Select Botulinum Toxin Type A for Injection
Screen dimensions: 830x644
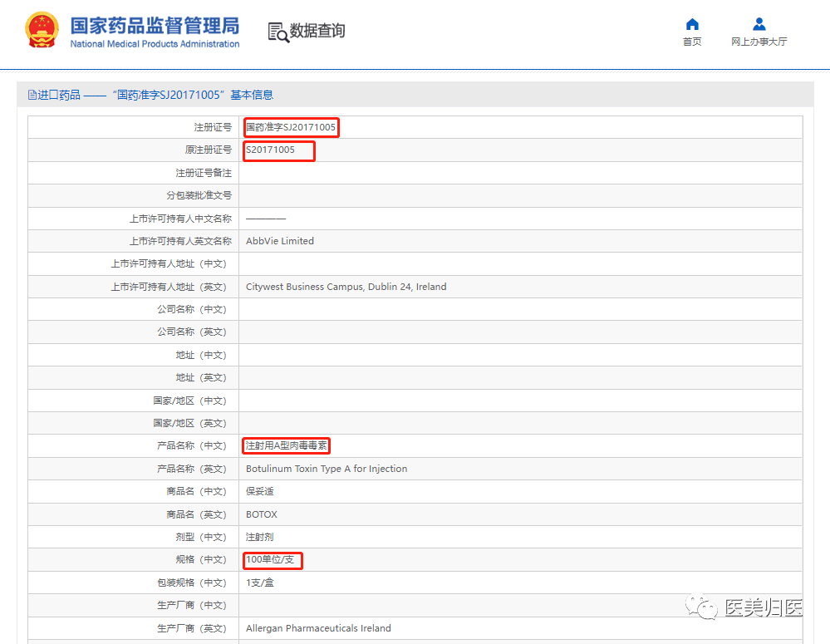326,469
